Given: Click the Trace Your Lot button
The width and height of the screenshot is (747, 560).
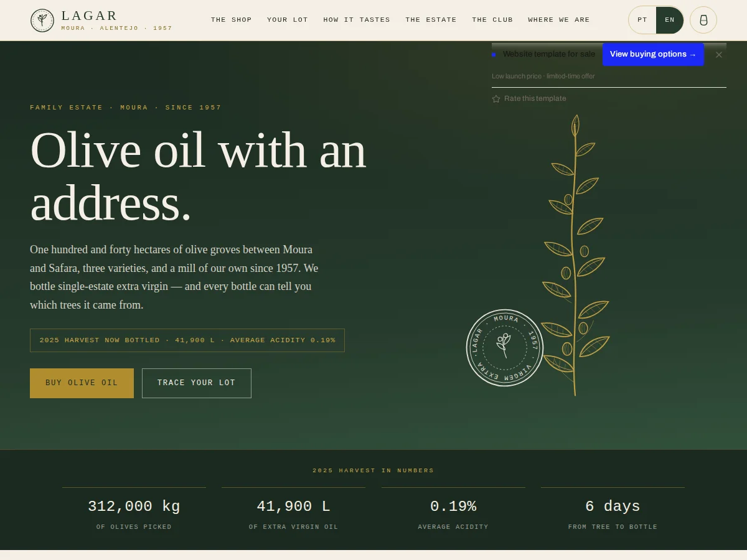Looking at the screenshot, I should click(x=197, y=383).
